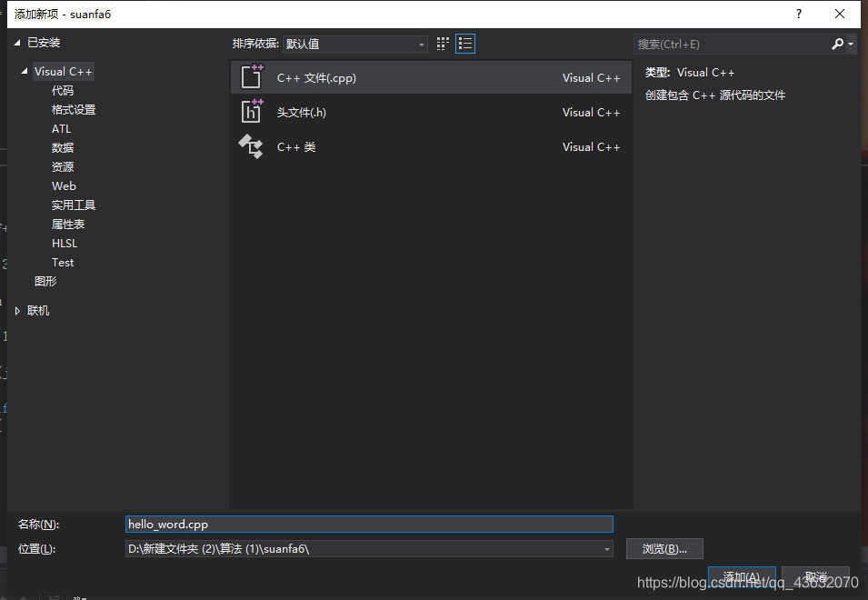The width and height of the screenshot is (868, 600).
Task: Select the Test category
Action: click(63, 263)
